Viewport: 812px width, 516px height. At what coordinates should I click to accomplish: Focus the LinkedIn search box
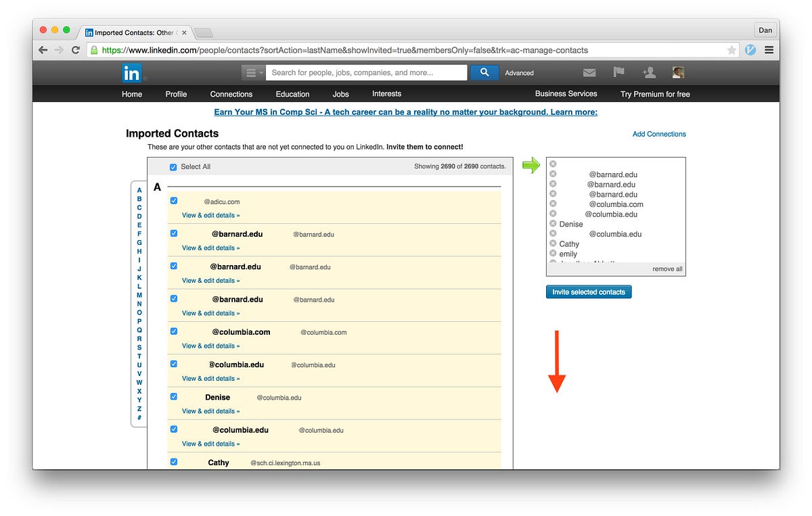click(x=366, y=72)
